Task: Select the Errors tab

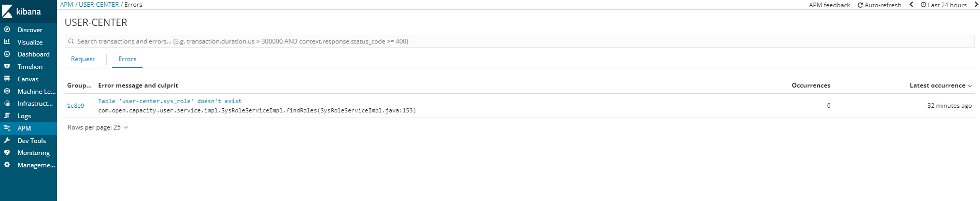Action: point(127,59)
